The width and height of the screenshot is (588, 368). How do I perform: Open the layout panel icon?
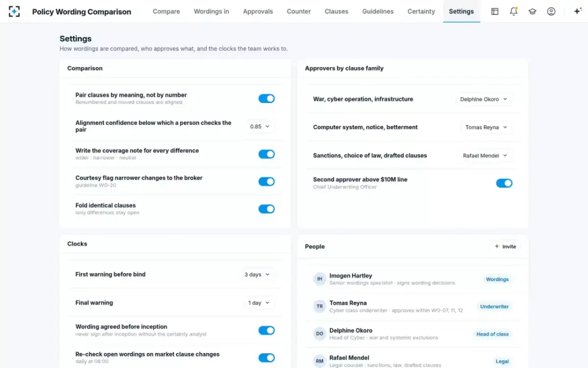(495, 11)
